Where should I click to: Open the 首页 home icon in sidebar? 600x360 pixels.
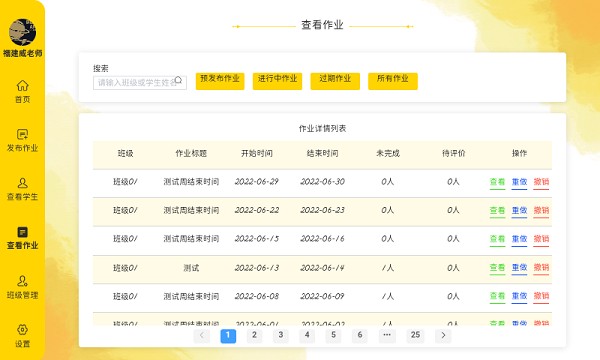pos(22,85)
